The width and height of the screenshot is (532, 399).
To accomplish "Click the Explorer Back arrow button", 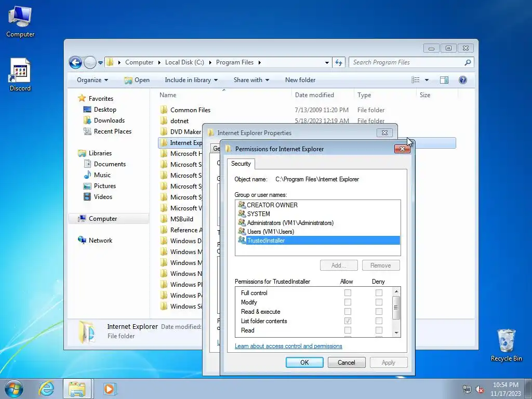I will (x=75, y=62).
